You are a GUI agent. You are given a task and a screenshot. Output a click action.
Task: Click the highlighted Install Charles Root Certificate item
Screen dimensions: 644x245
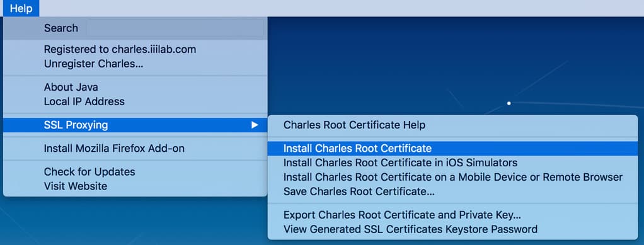(452, 148)
